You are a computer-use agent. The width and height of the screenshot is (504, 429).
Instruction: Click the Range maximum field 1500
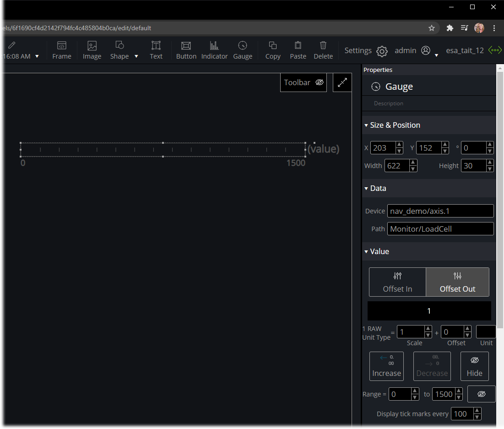coord(444,394)
